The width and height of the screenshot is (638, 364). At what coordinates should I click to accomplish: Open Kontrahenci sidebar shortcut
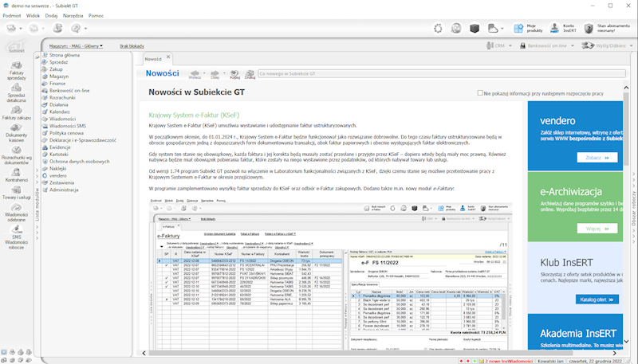coord(16,175)
